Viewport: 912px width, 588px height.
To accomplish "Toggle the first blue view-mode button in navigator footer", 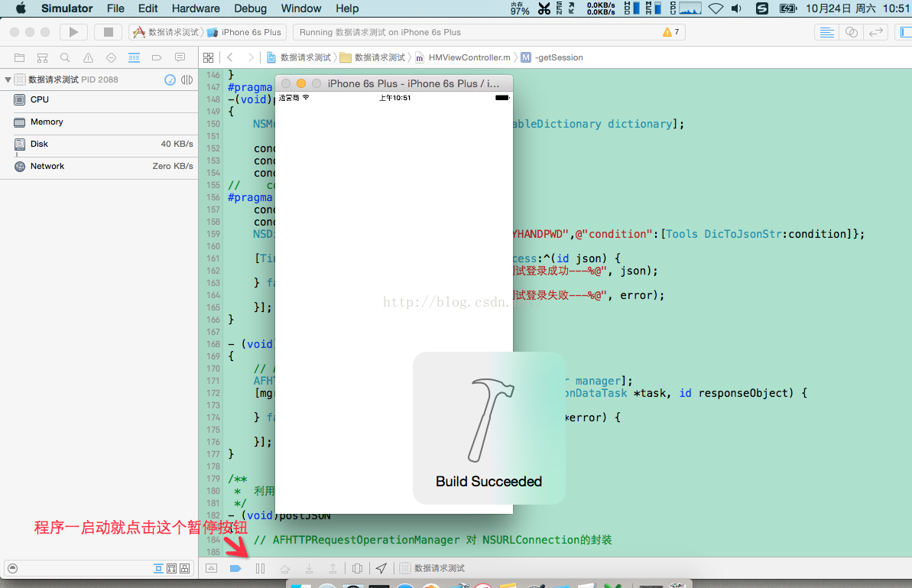I will [x=158, y=569].
